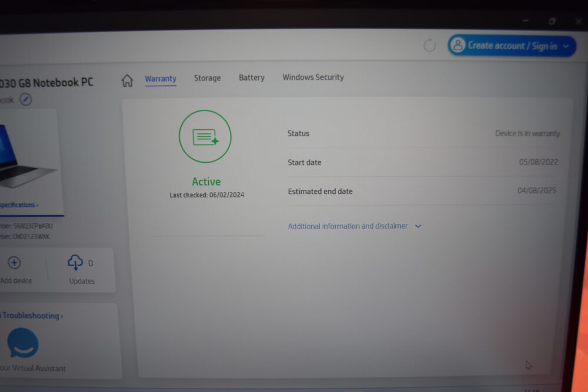This screenshot has width=588, height=392.
Task: Restore down the window
Action: pyautogui.click(x=552, y=21)
